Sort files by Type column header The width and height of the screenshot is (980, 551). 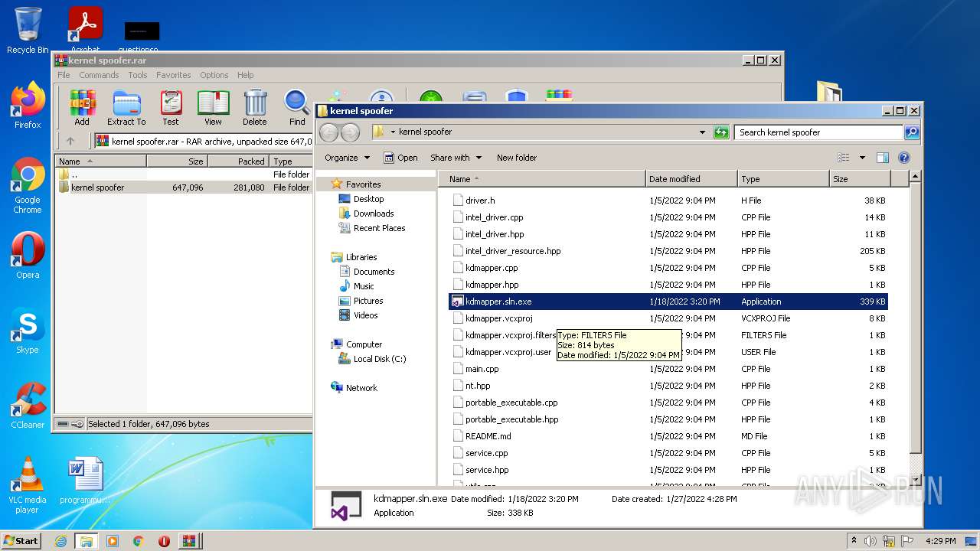click(x=783, y=179)
